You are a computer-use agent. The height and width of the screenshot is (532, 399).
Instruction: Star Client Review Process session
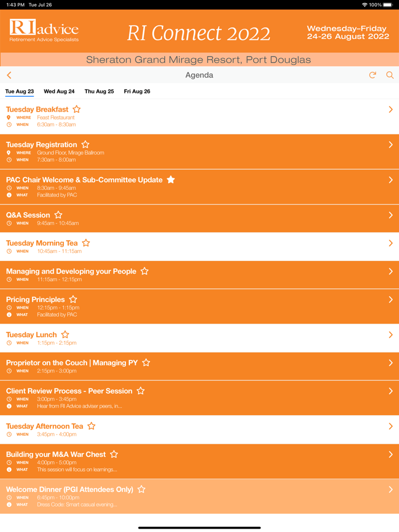(x=141, y=391)
